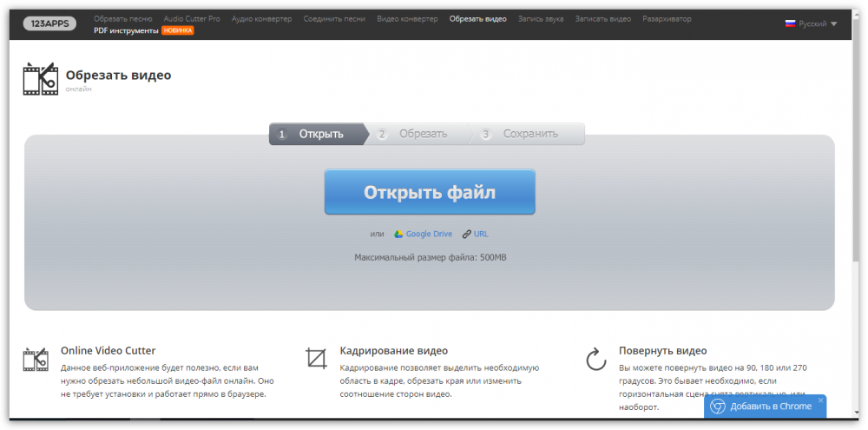This screenshot has width=868, height=430.
Task: Go to Обрезать песню in the navigation
Action: (x=123, y=18)
